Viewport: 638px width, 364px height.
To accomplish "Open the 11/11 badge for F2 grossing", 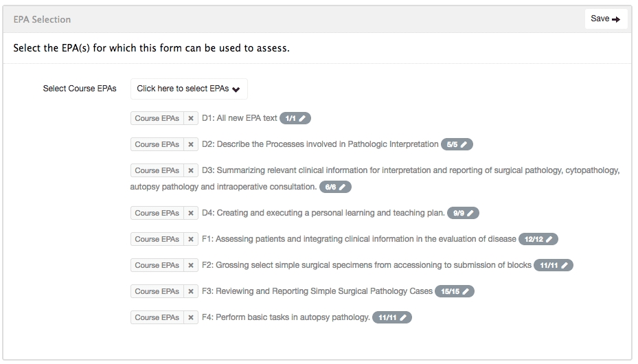I will 554,265.
